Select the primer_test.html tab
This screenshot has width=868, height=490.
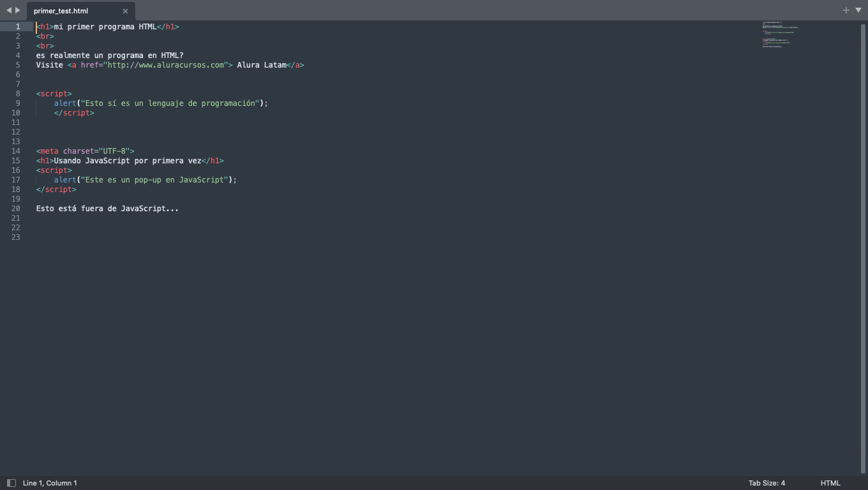(80, 11)
